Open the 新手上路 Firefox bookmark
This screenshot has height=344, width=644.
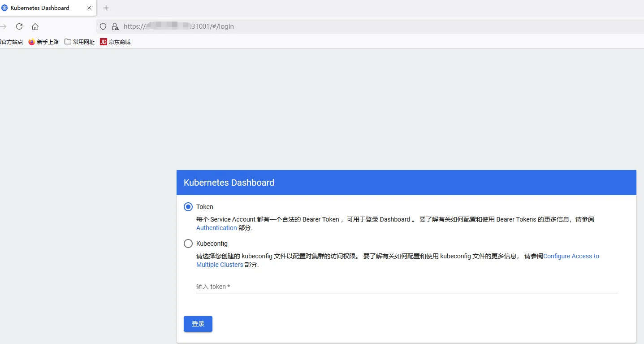[44, 42]
